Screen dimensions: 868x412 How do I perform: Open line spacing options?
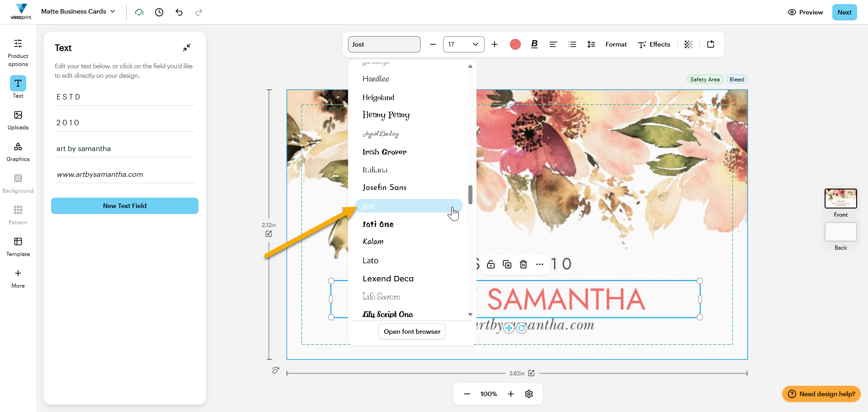(591, 44)
